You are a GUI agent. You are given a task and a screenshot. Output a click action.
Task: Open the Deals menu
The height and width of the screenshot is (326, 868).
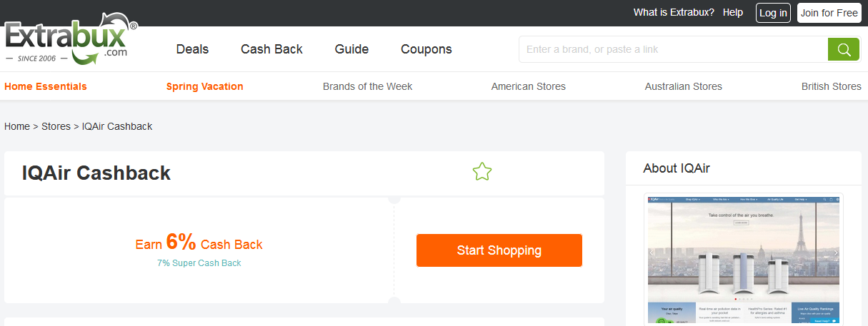tap(192, 49)
